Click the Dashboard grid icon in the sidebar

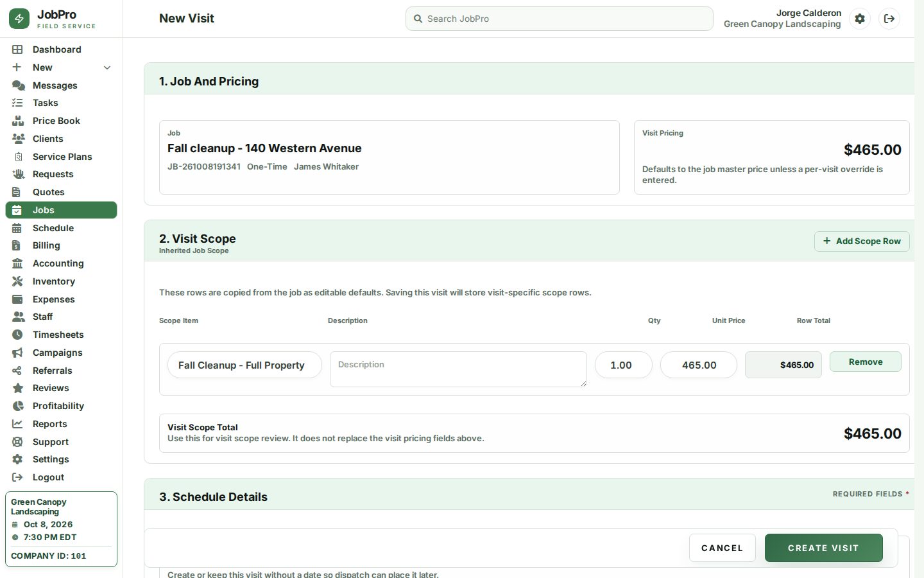pyautogui.click(x=17, y=49)
